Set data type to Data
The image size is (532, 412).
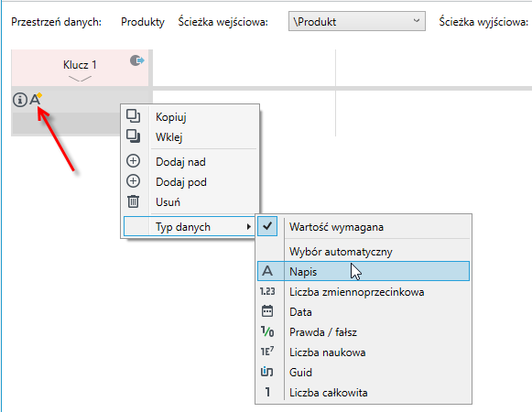point(364,311)
